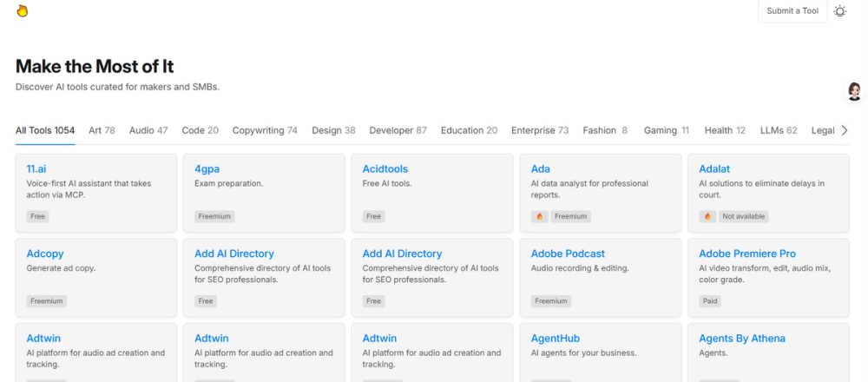Screen dimensions: 868x382
Task: Click Freemium tag on Adobe Podcast card
Action: click(551, 301)
